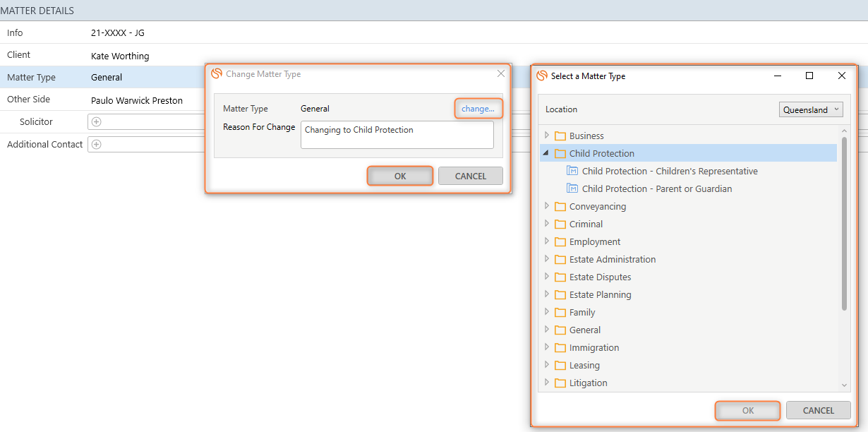Click the app logo in Change Matter Type title
868x432 pixels.
(217, 73)
